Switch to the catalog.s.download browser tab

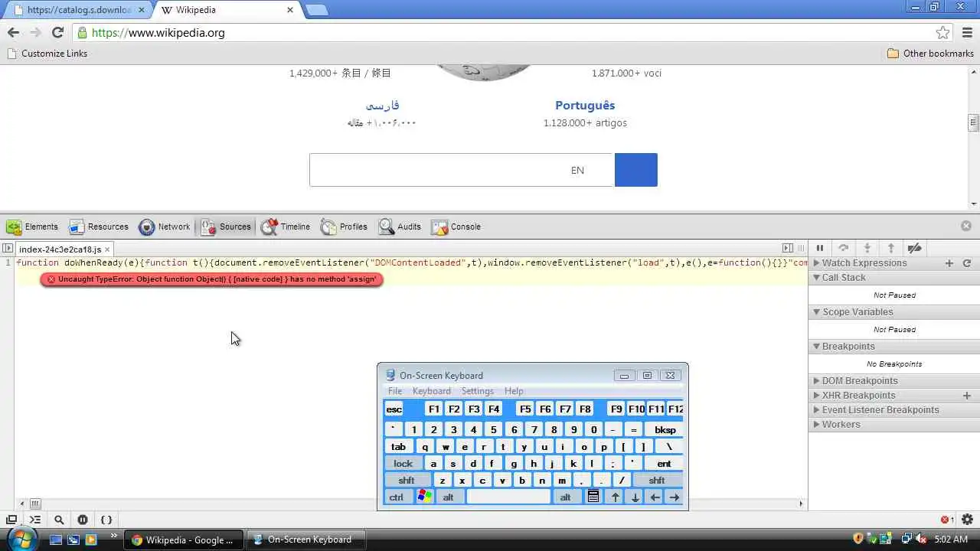pyautogui.click(x=77, y=10)
